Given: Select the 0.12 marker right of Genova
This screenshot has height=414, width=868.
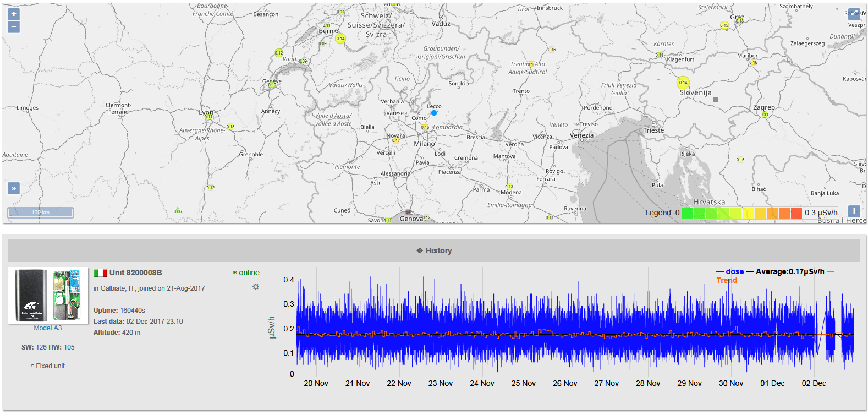Looking at the screenshot, I should click(426, 217).
